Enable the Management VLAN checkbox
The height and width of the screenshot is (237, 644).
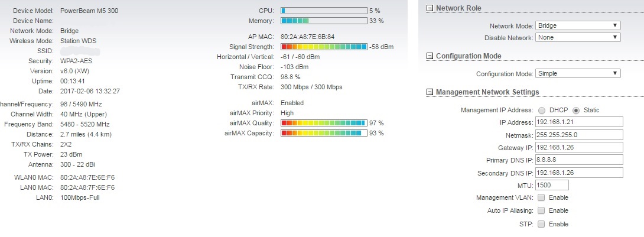click(x=541, y=197)
